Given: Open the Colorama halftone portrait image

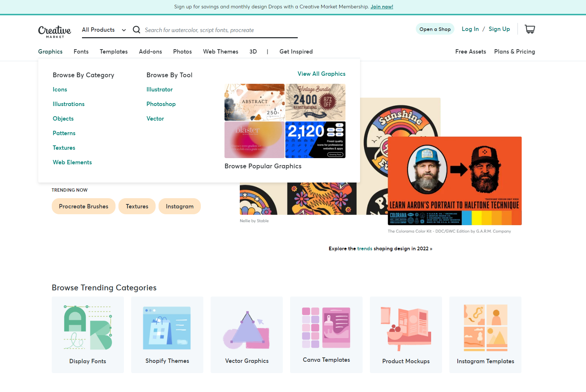Looking at the screenshot, I should click(x=455, y=181).
